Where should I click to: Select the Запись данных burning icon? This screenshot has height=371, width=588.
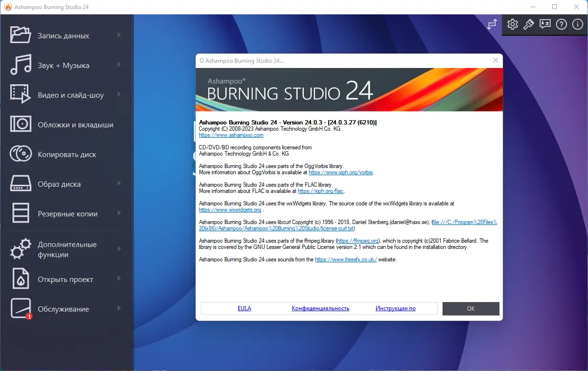20,35
